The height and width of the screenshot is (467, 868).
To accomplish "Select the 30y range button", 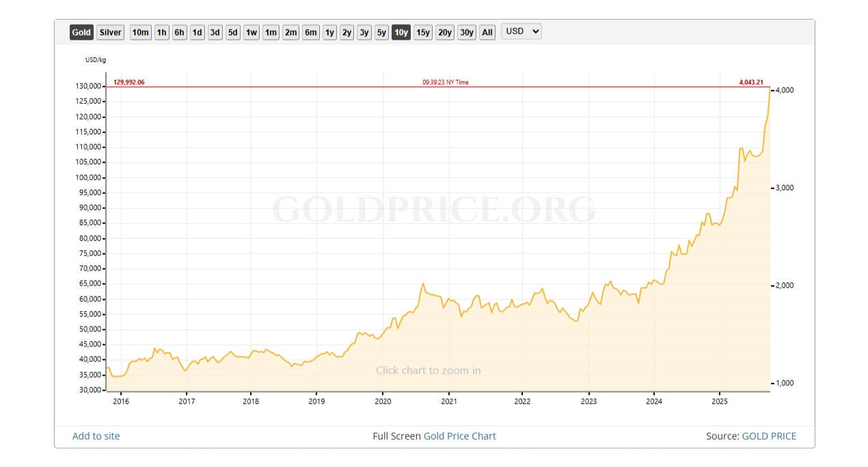I will click(466, 32).
